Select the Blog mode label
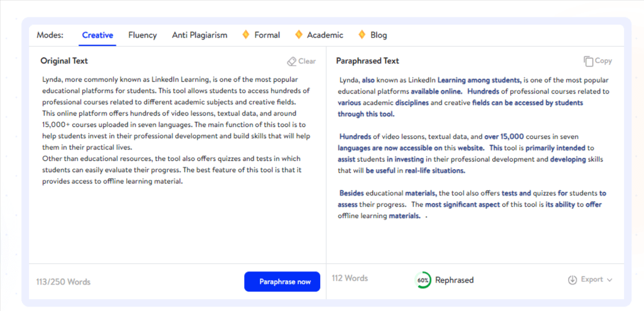This screenshot has width=644, height=311. (378, 35)
